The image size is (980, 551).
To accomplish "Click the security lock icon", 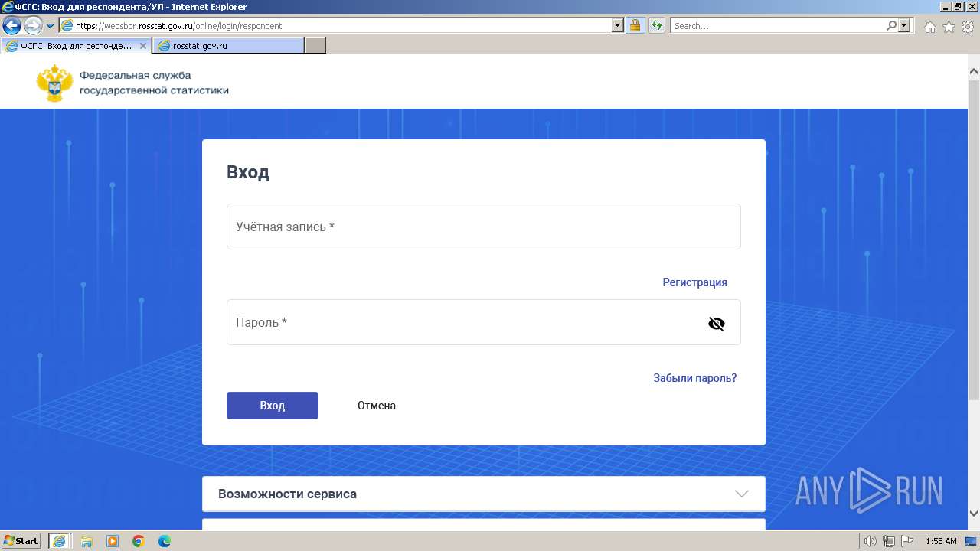I will point(635,25).
